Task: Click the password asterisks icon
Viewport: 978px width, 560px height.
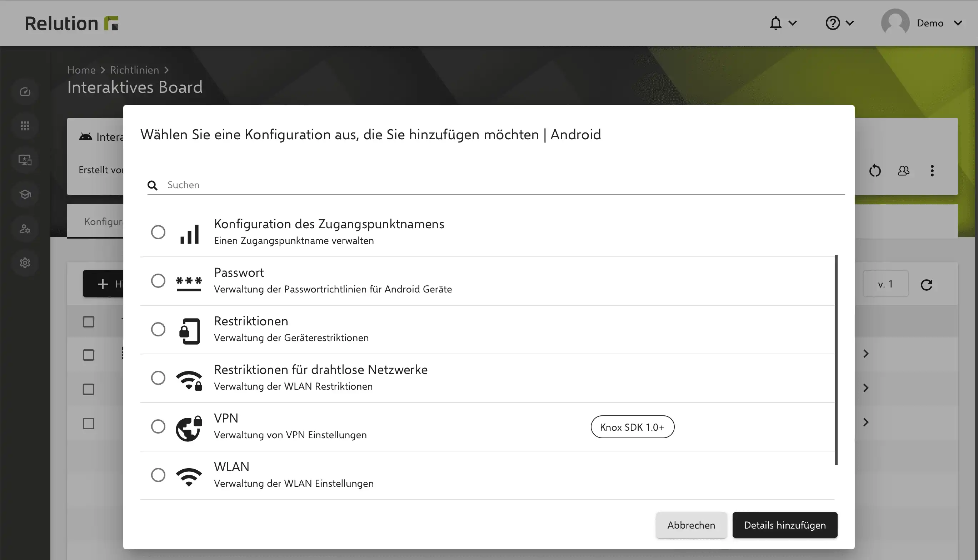Action: 189,284
